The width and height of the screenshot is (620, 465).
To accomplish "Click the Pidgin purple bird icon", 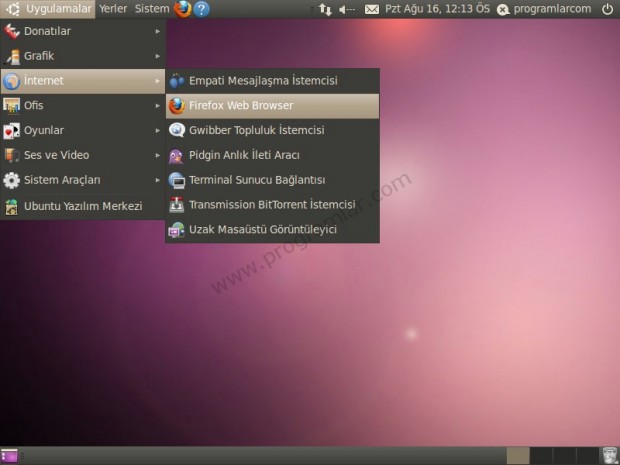I will pos(176,156).
